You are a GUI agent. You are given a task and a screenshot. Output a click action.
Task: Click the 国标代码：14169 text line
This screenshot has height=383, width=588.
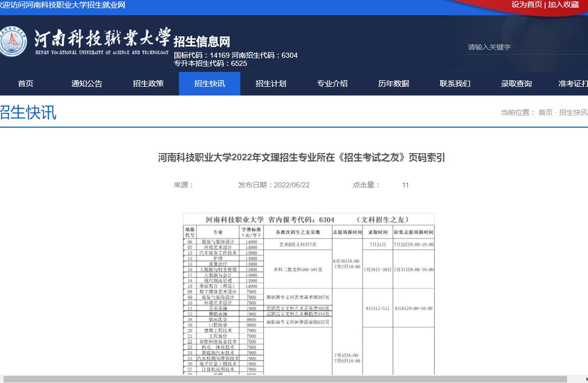tap(201, 55)
